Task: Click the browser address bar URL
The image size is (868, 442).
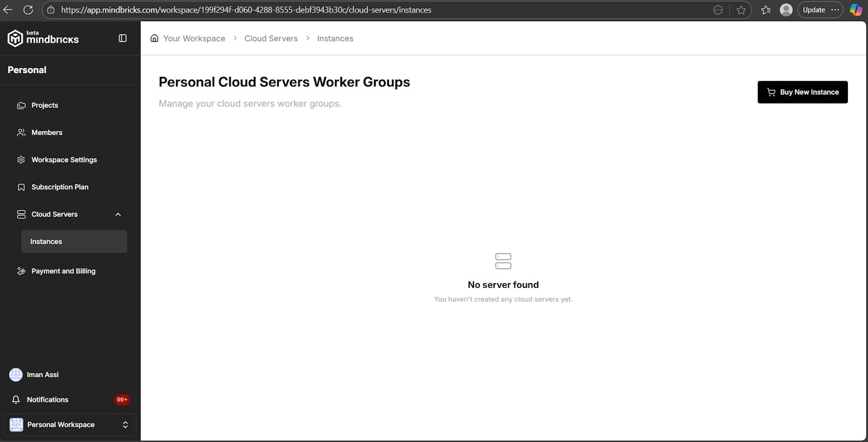Action: [x=246, y=10]
